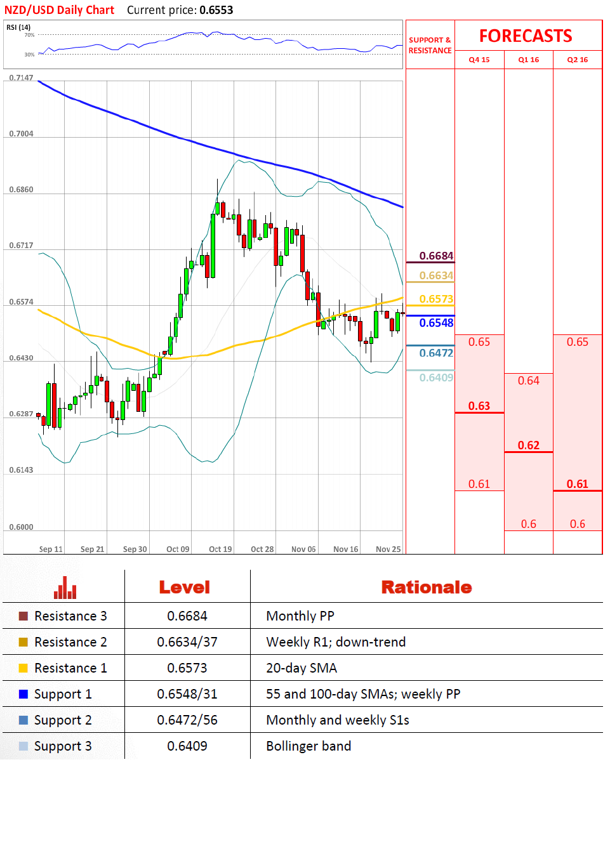Click the 0.6634/37 level cell

(x=187, y=642)
